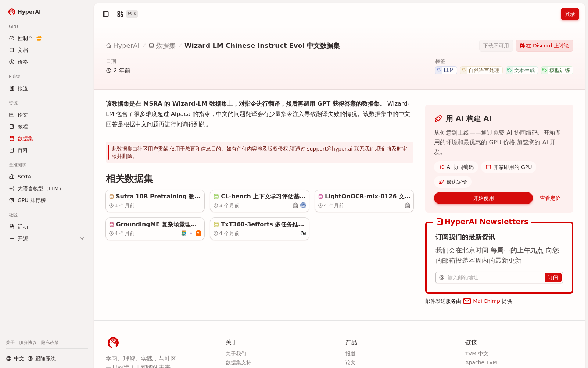
Task: Click the LLM tag
Action: (x=446, y=70)
